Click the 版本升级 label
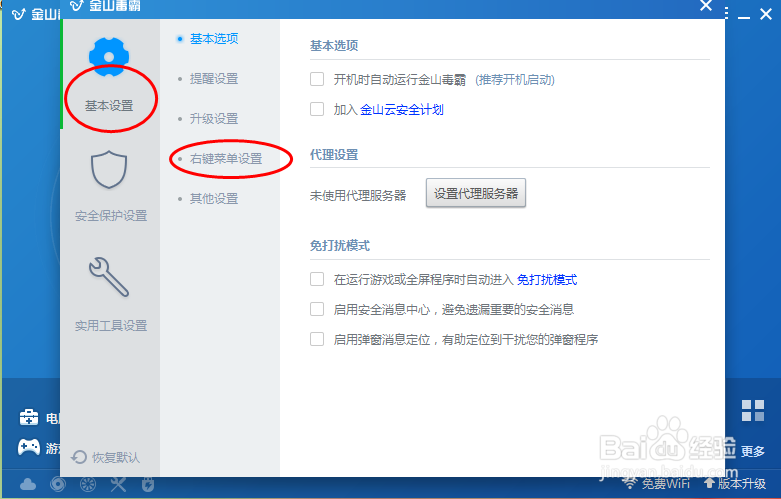 [x=742, y=483]
